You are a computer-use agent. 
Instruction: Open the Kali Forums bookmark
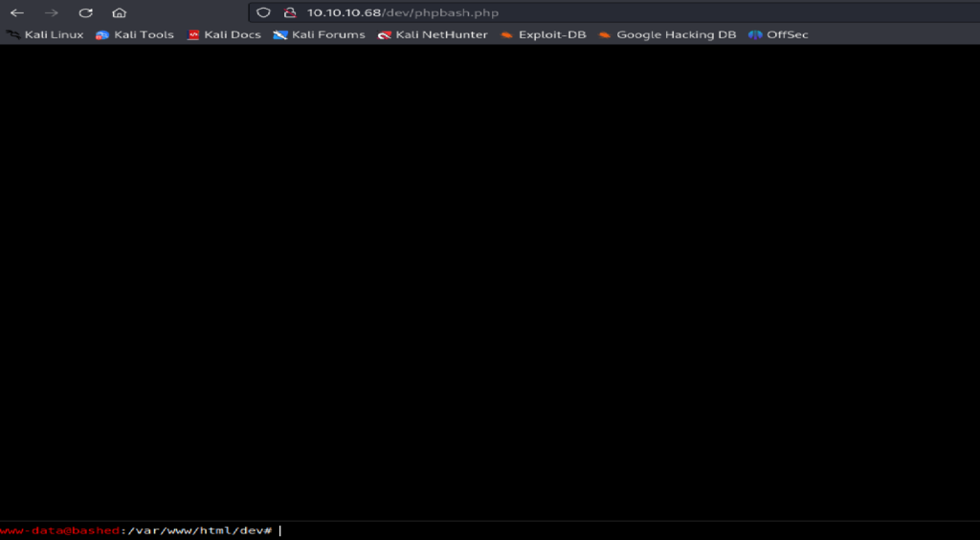pyautogui.click(x=319, y=35)
